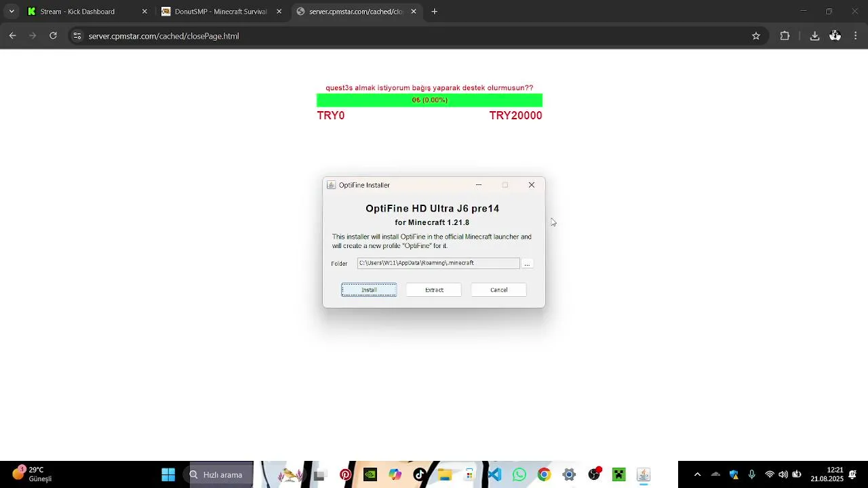The width and height of the screenshot is (868, 488).
Task: Click the TRY20000 goal label
Action: pos(515,116)
